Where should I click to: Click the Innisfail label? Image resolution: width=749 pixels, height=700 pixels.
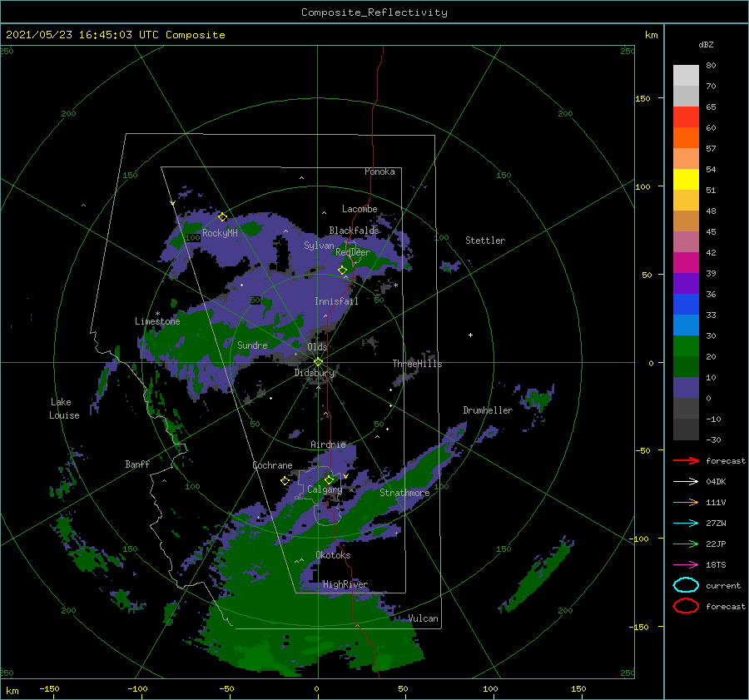point(336,301)
